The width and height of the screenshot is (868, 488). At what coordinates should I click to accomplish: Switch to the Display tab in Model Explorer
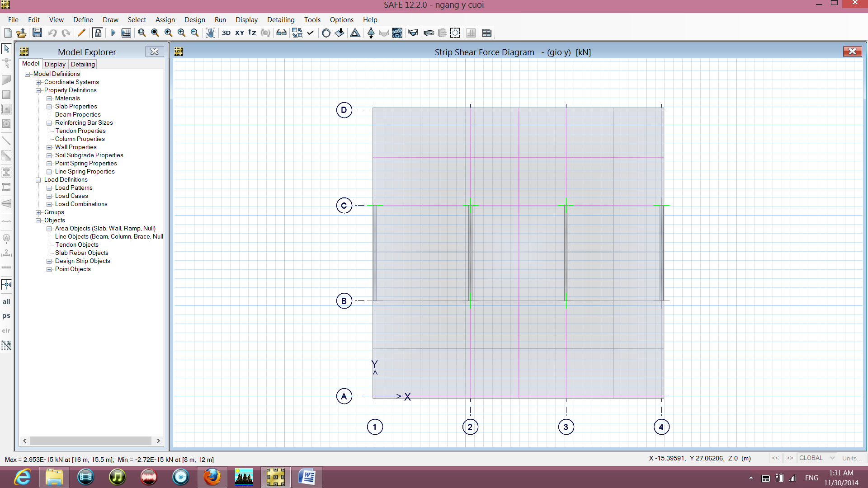click(55, 64)
